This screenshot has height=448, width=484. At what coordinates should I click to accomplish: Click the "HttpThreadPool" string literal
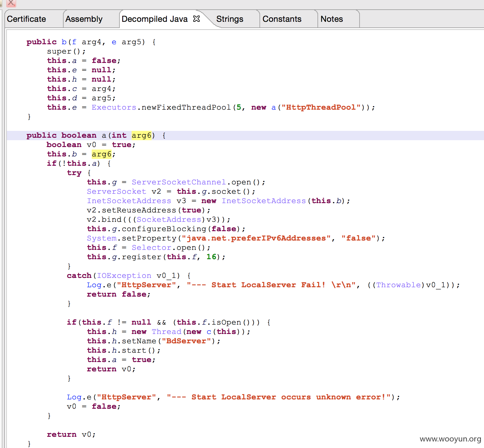click(x=321, y=107)
